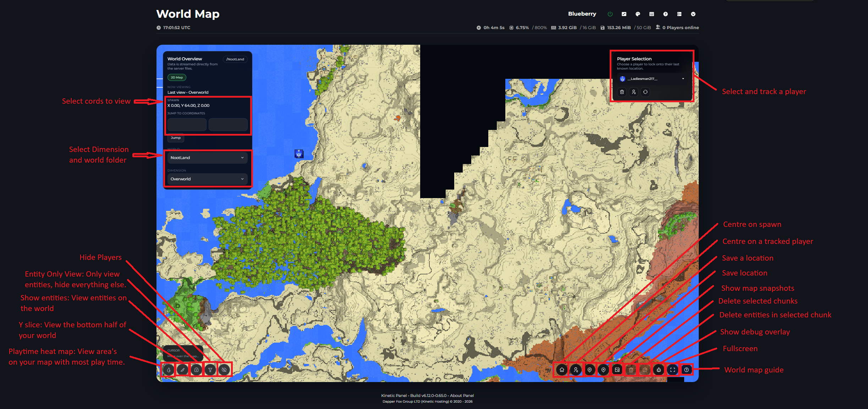Centre the map on spawn home icon
Image resolution: width=868 pixels, height=409 pixels.
point(562,370)
